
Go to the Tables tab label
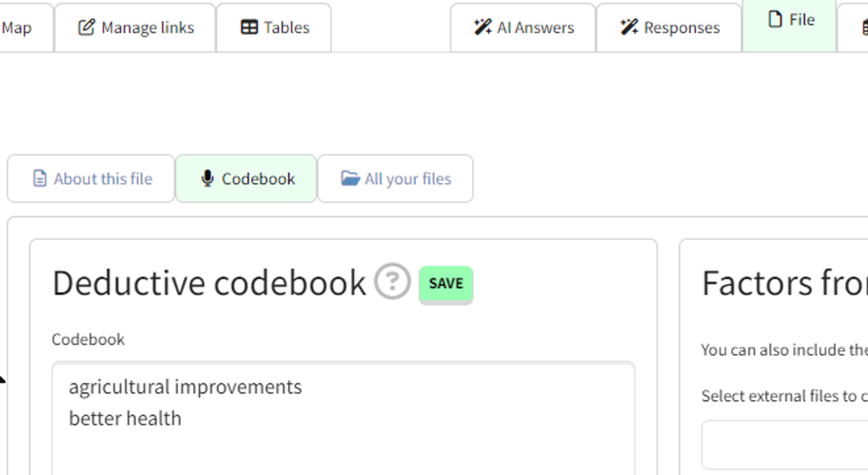click(287, 27)
